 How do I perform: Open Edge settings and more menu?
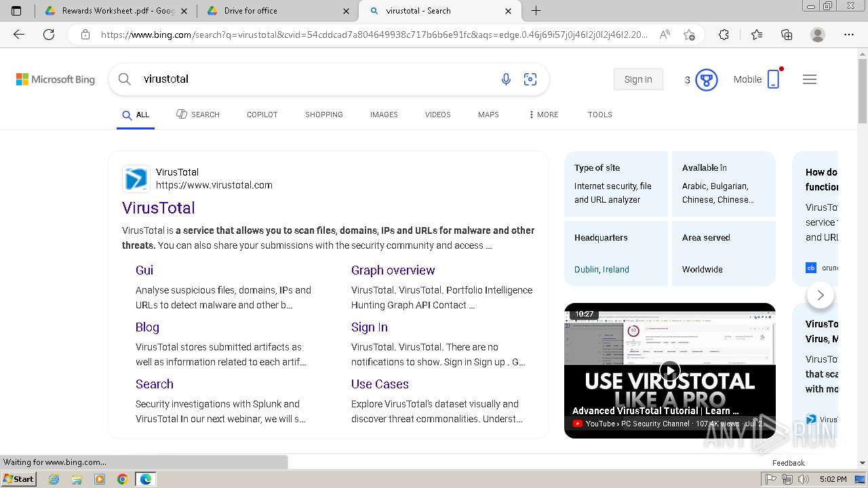coord(849,35)
